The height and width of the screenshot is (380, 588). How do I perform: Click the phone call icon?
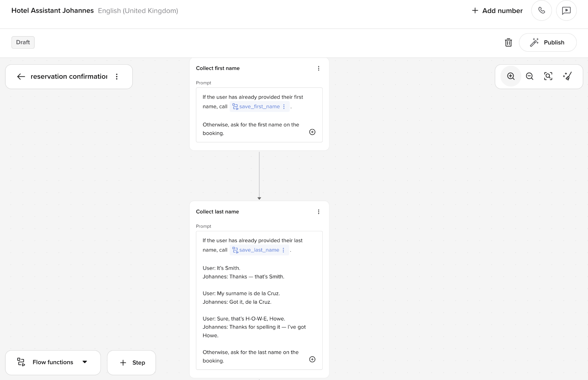pyautogui.click(x=541, y=10)
